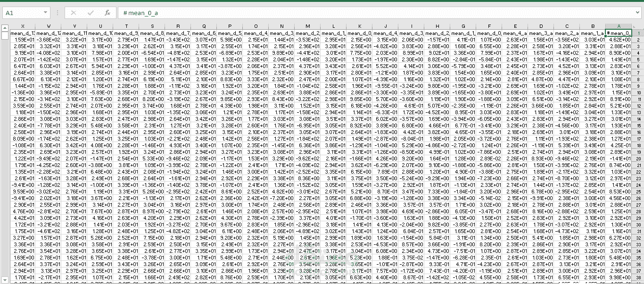
Task: Select cell G5 with value -2.84E-01
Action: [x=463, y=59]
